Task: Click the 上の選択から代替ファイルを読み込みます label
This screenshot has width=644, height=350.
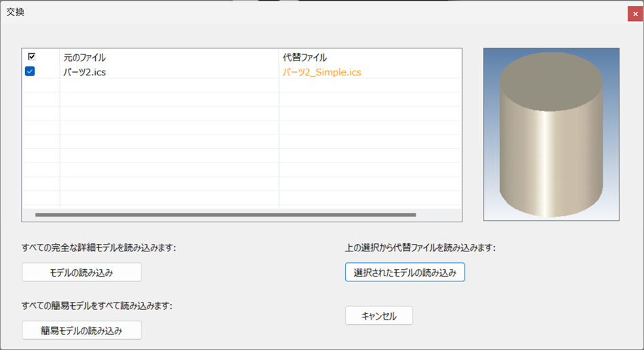Action: pos(420,247)
